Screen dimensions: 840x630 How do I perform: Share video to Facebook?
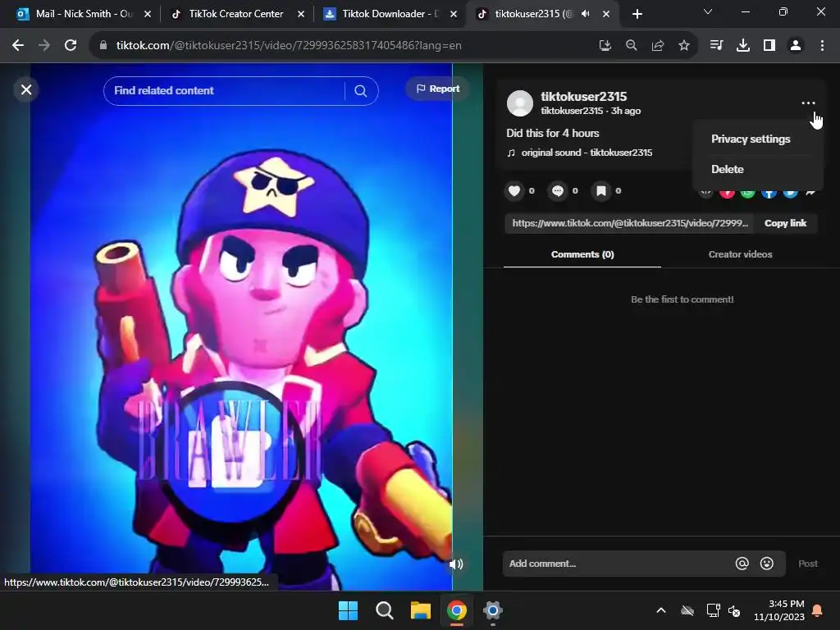769,193
